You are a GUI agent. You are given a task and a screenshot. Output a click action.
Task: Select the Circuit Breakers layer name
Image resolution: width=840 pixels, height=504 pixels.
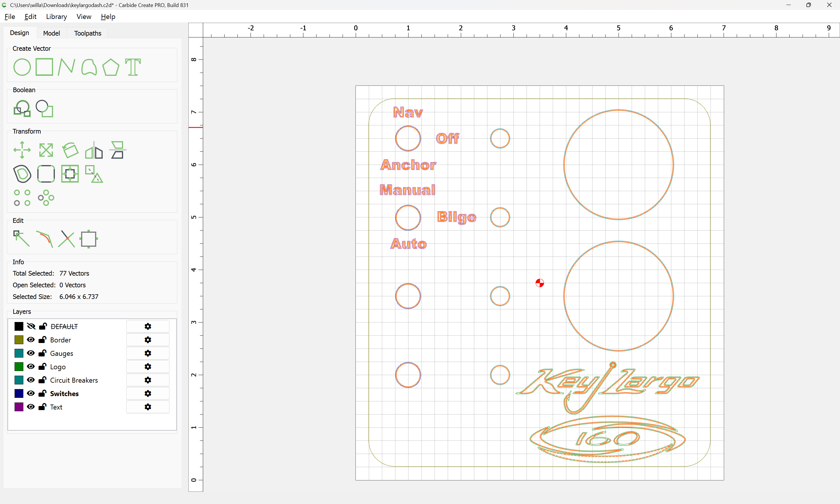pos(74,380)
